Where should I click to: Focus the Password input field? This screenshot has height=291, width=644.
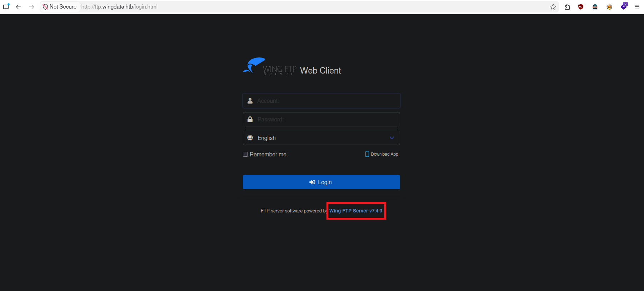[321, 119]
